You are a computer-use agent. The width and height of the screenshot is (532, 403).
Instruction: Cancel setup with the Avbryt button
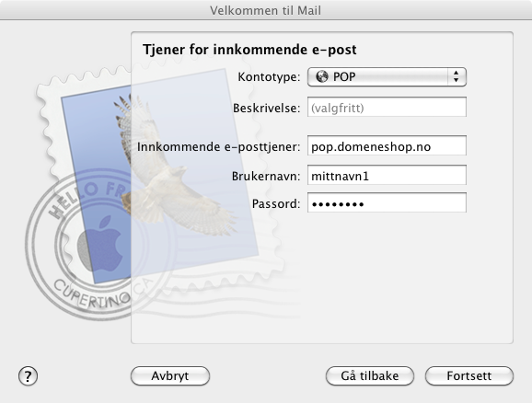(x=170, y=376)
